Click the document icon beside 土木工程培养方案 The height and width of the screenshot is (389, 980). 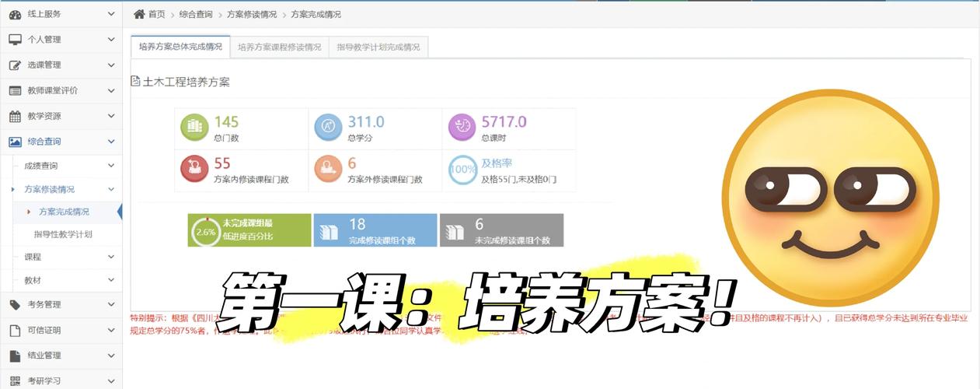(x=136, y=81)
